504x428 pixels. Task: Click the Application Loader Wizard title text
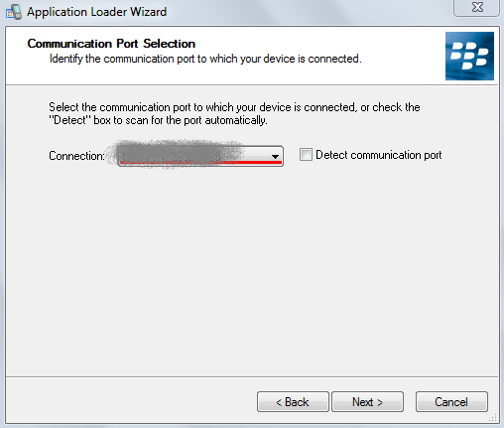97,12
